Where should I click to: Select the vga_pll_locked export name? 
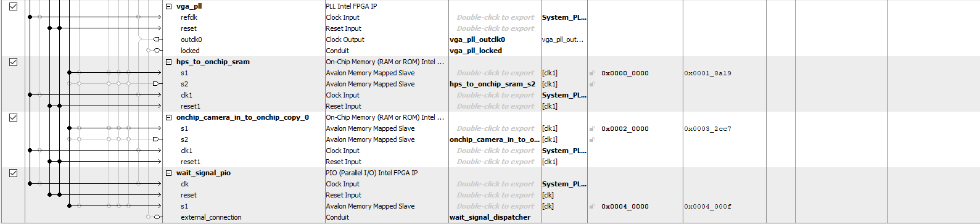[476, 51]
